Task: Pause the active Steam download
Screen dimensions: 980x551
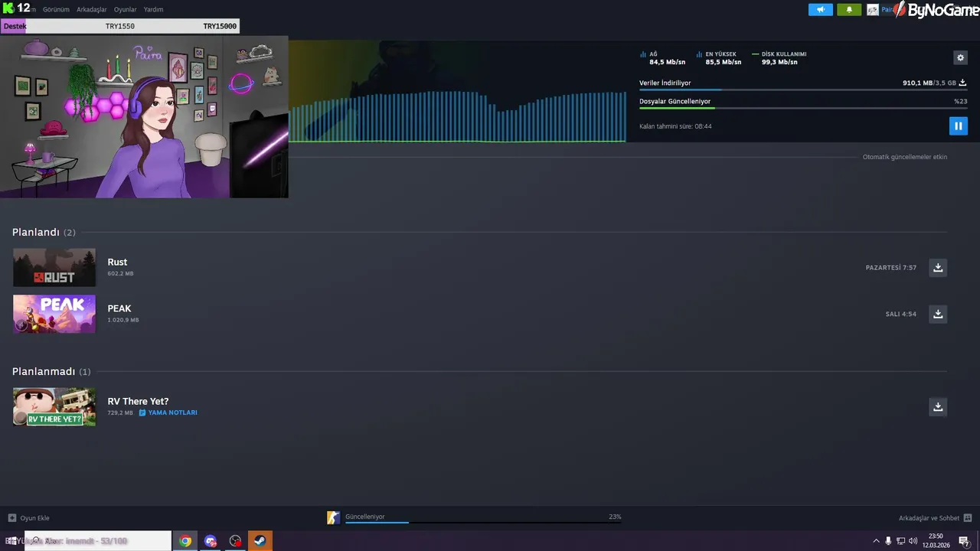Action: (x=958, y=126)
